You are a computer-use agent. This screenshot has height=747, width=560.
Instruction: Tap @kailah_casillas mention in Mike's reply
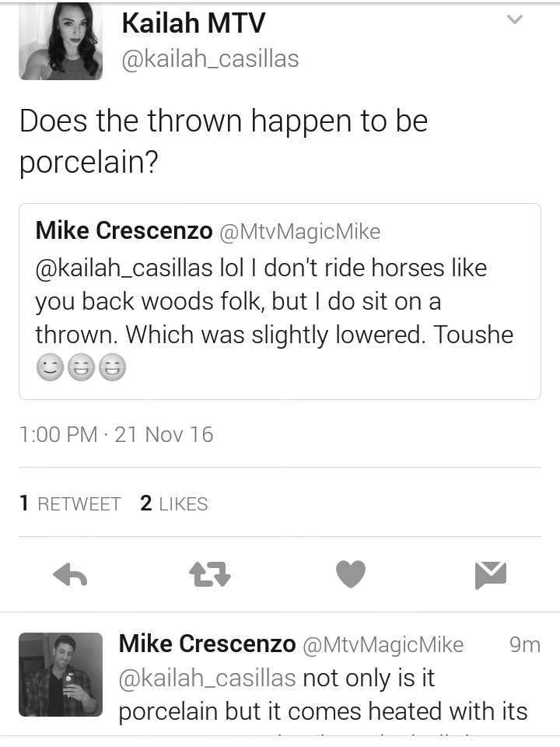tap(207, 678)
